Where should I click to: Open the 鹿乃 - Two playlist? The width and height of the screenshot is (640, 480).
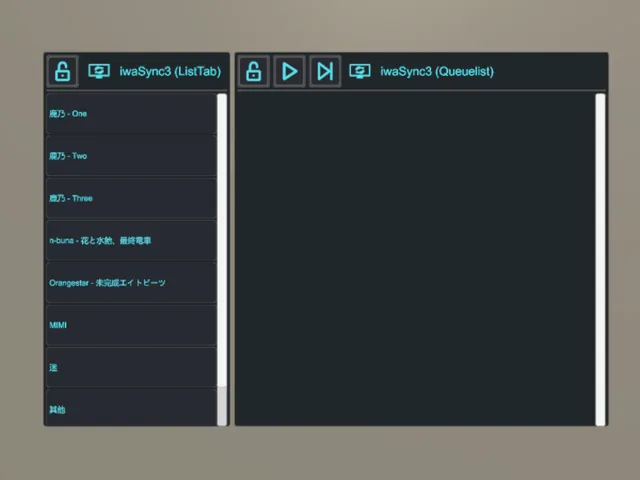(x=131, y=156)
